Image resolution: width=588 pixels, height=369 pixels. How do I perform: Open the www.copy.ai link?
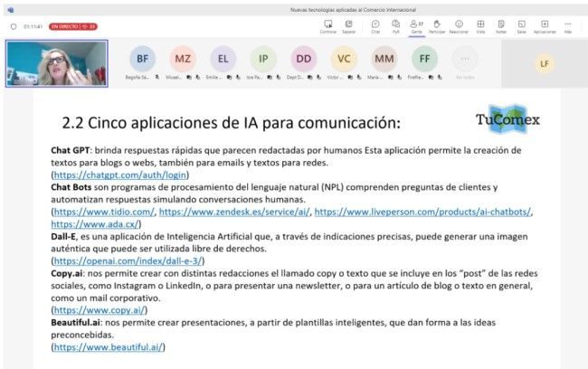tap(100, 310)
